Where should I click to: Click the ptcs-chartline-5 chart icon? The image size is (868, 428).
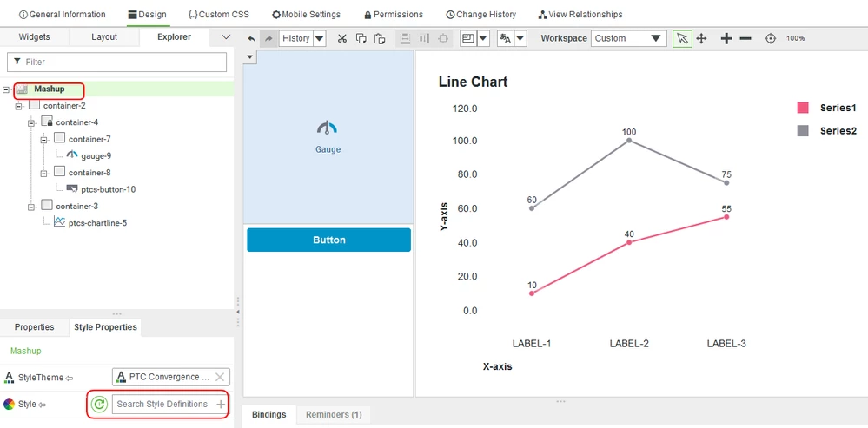[x=59, y=222]
